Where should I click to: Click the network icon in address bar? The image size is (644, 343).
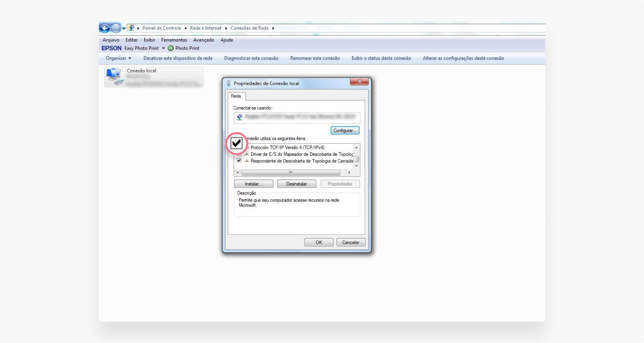[x=131, y=28]
